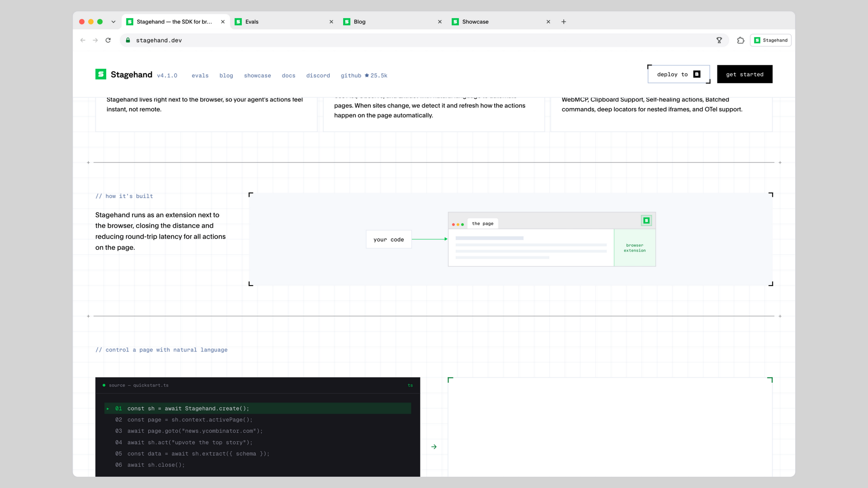Open the docs navigation link

288,75
